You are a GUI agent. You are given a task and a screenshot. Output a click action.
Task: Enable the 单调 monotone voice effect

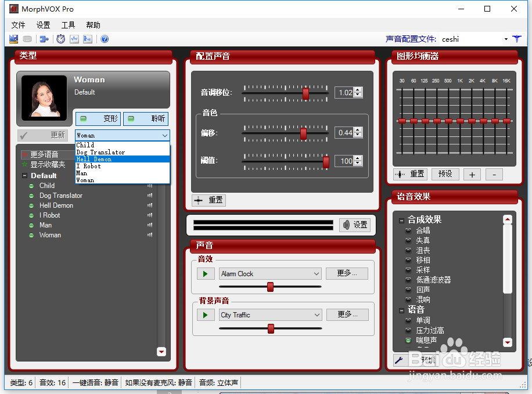[408, 320]
